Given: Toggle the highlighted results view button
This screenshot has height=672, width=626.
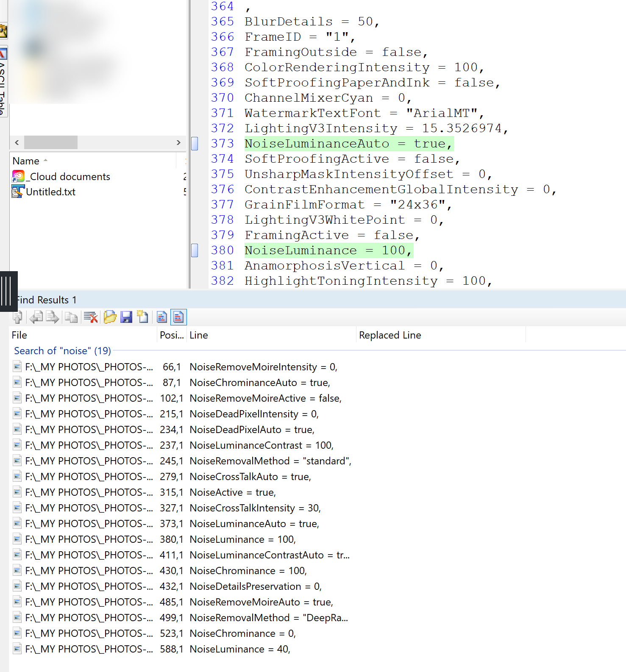Looking at the screenshot, I should coord(178,317).
